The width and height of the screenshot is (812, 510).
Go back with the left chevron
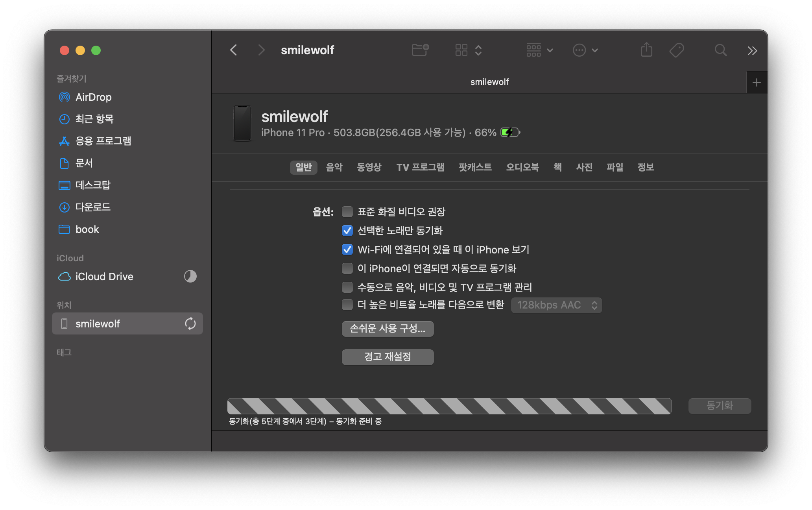(234, 50)
